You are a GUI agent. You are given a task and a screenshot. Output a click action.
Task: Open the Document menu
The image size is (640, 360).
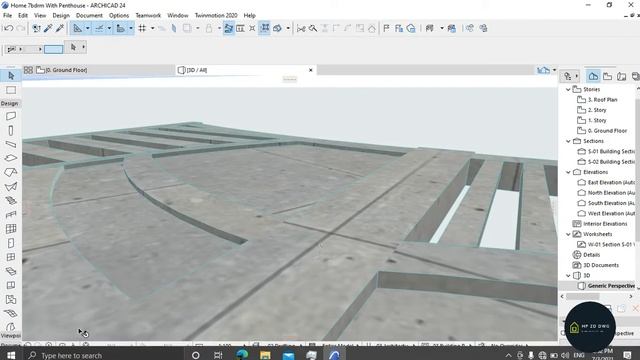tap(89, 16)
